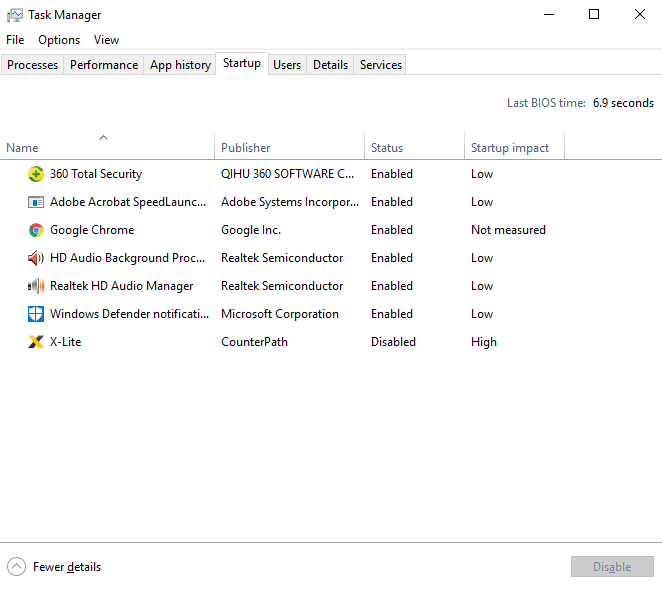Screen dimensions: 662x589
Task: Click the Google Chrome icon
Action: 36,230
